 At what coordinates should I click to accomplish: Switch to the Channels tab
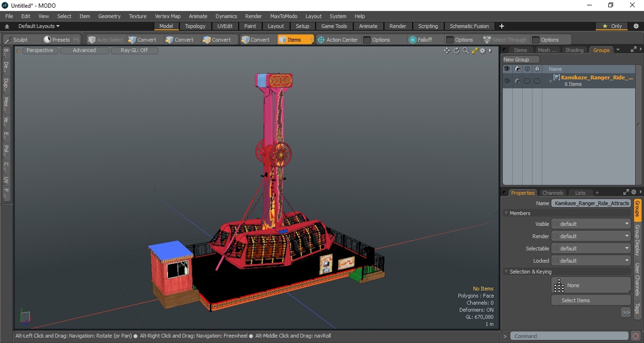click(552, 193)
